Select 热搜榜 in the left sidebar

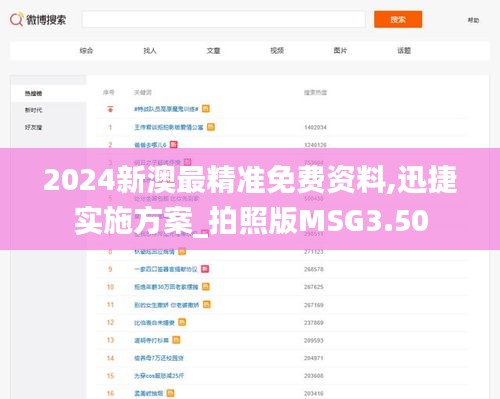(x=33, y=93)
